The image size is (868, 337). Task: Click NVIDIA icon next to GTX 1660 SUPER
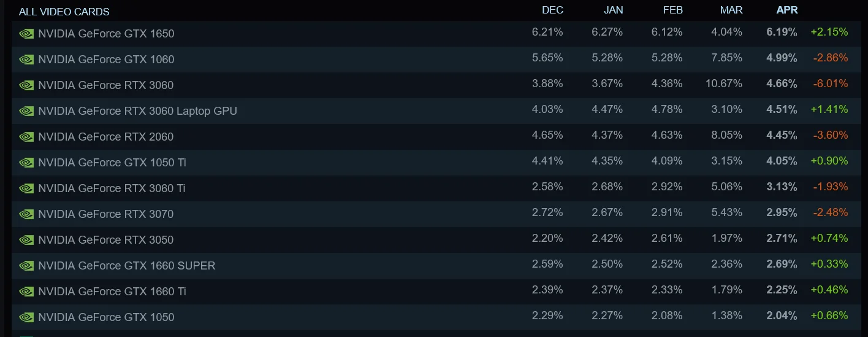pyautogui.click(x=26, y=266)
